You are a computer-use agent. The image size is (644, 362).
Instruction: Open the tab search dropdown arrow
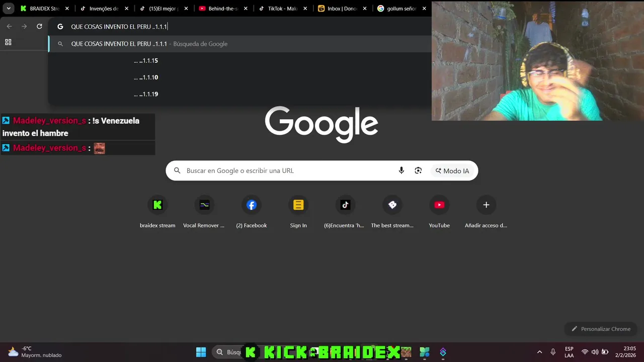coord(9,9)
